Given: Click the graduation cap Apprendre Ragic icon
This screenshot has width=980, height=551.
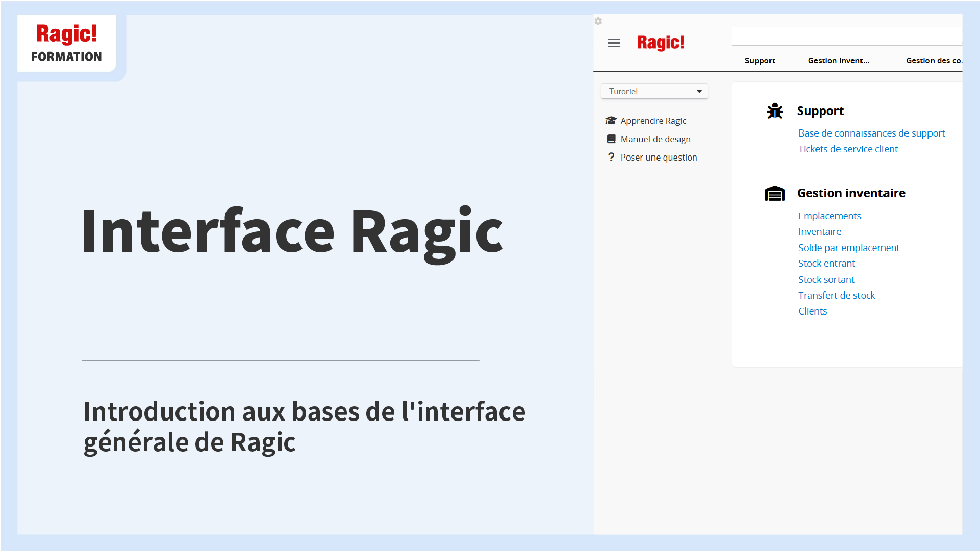Looking at the screenshot, I should pyautogui.click(x=611, y=121).
